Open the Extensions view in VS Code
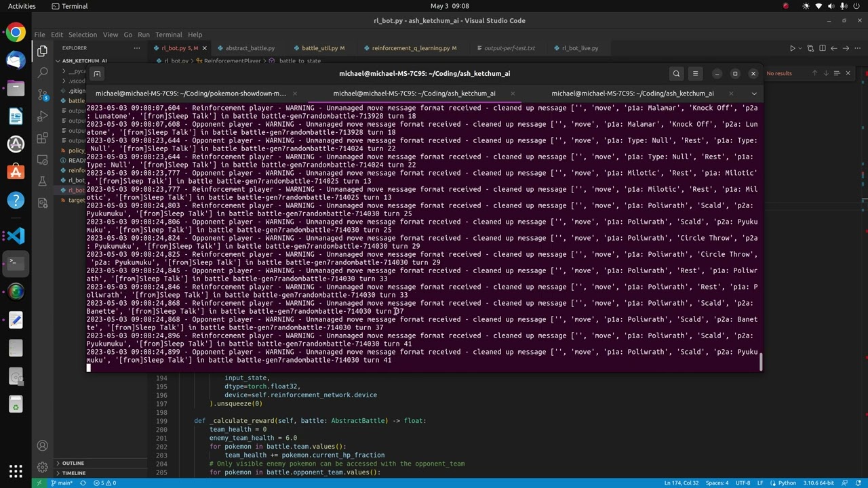 pos(42,138)
